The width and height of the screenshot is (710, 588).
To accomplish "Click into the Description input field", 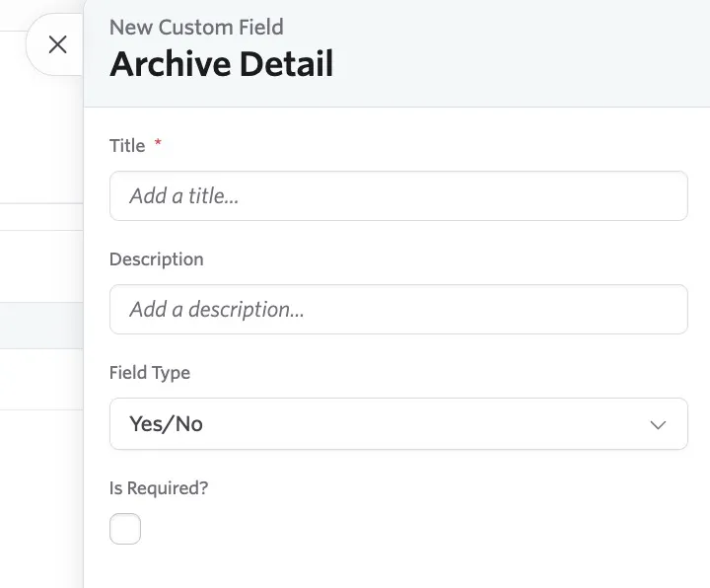I will 398,310.
